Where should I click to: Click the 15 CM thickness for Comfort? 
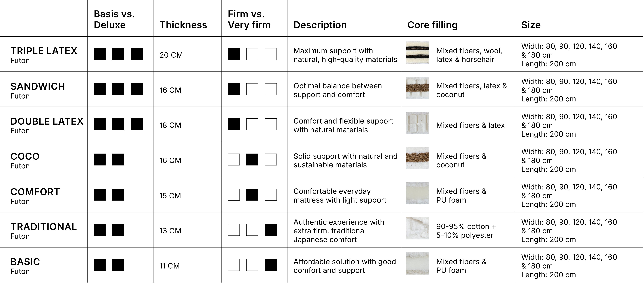coord(170,196)
